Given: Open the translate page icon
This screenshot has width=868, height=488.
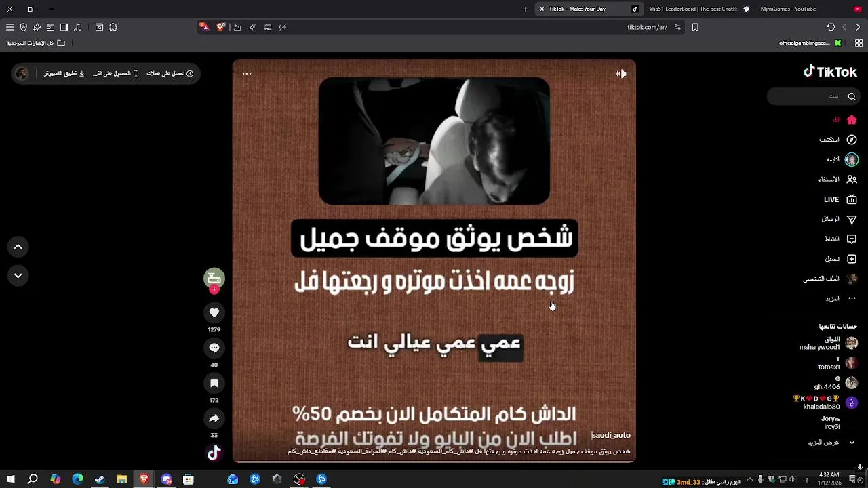Looking at the screenshot, I should [252, 27].
